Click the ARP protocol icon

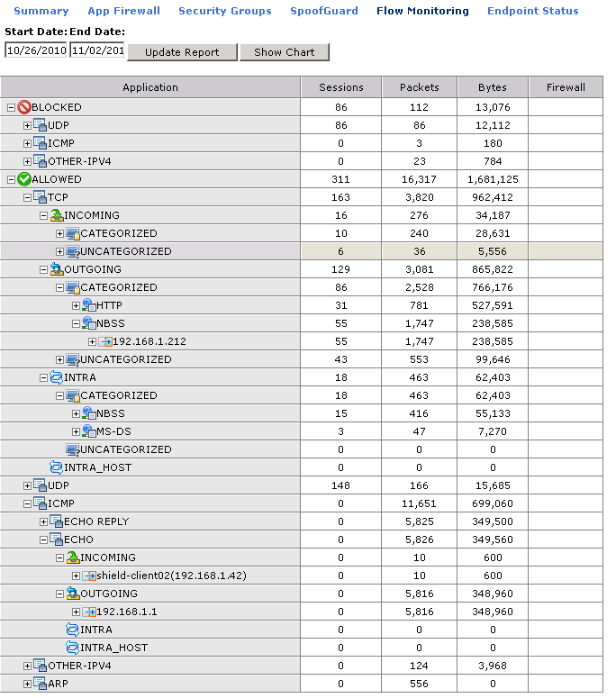click(40, 684)
